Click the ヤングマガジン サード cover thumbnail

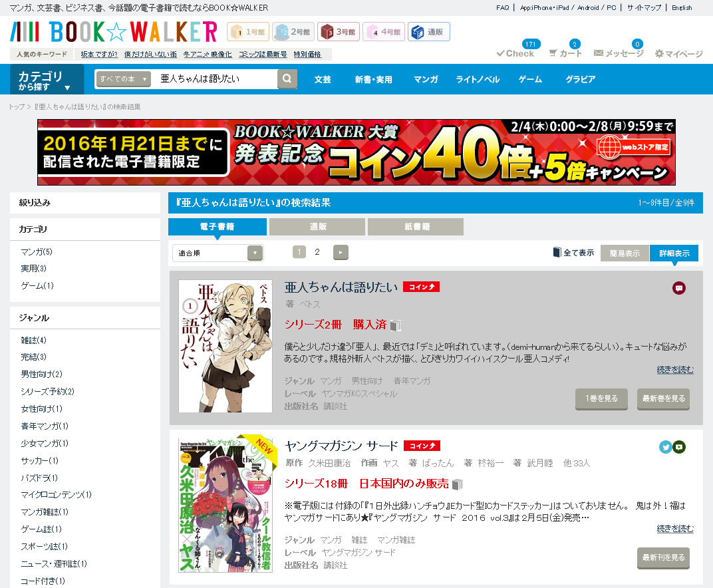coord(225,506)
